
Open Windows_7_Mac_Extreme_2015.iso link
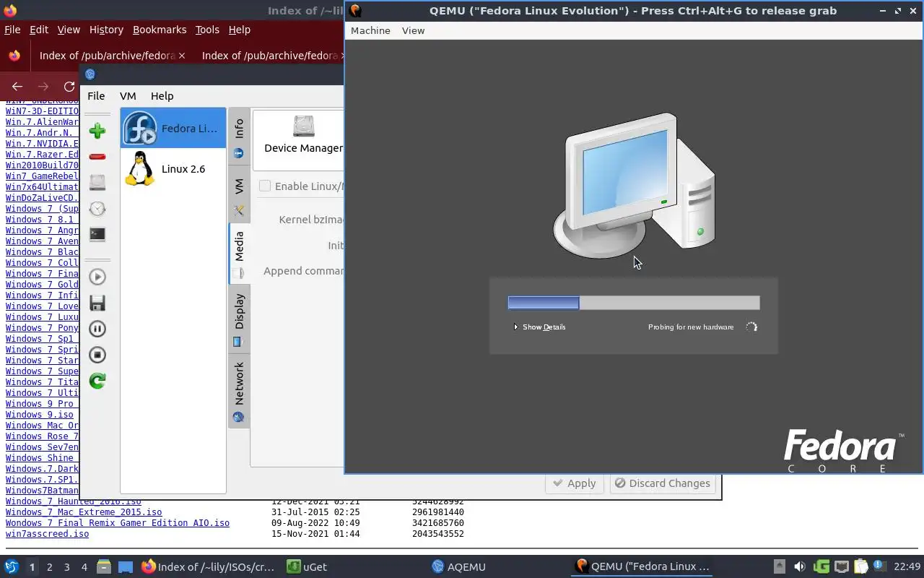[84, 512]
